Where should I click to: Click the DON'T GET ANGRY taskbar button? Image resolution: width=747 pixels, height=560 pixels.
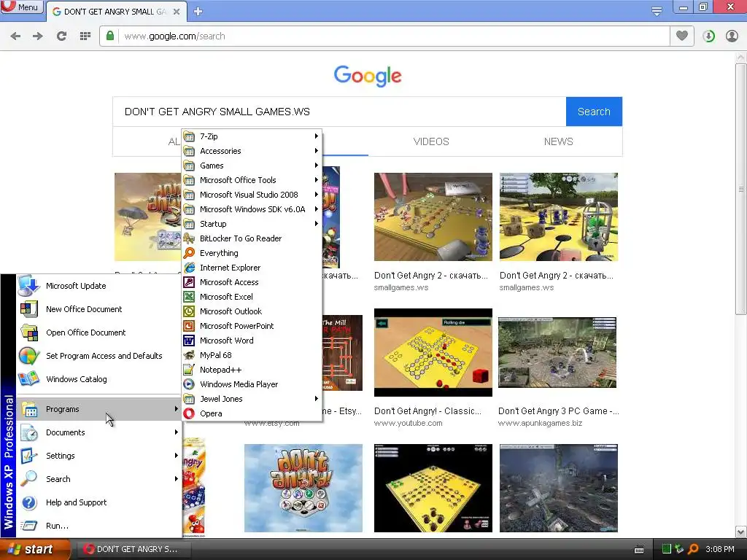pyautogui.click(x=134, y=549)
